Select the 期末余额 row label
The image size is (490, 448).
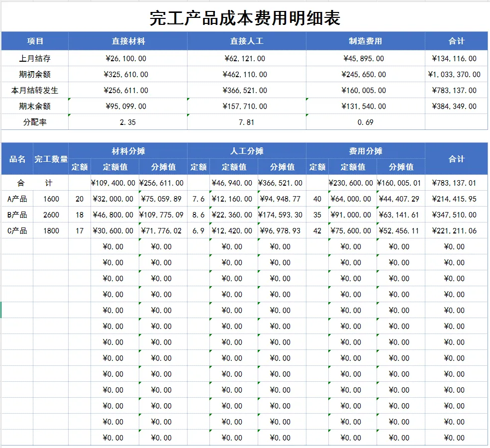(x=35, y=107)
